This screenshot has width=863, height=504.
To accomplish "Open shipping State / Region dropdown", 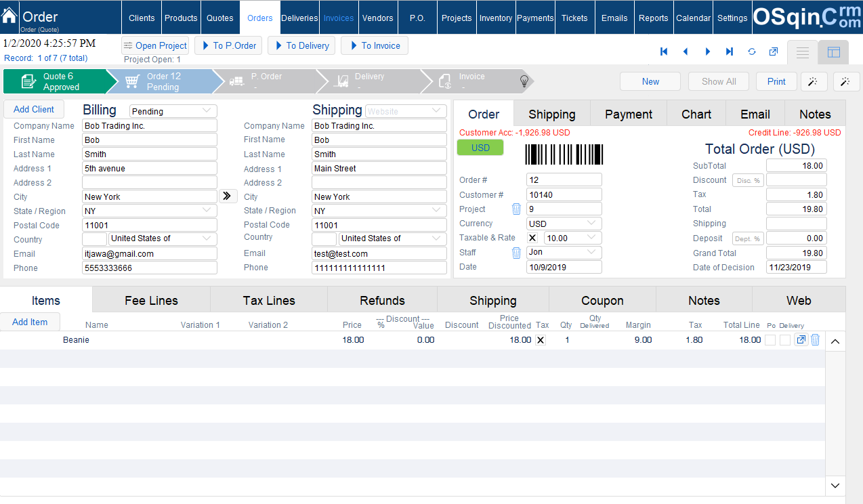I will [x=379, y=211].
